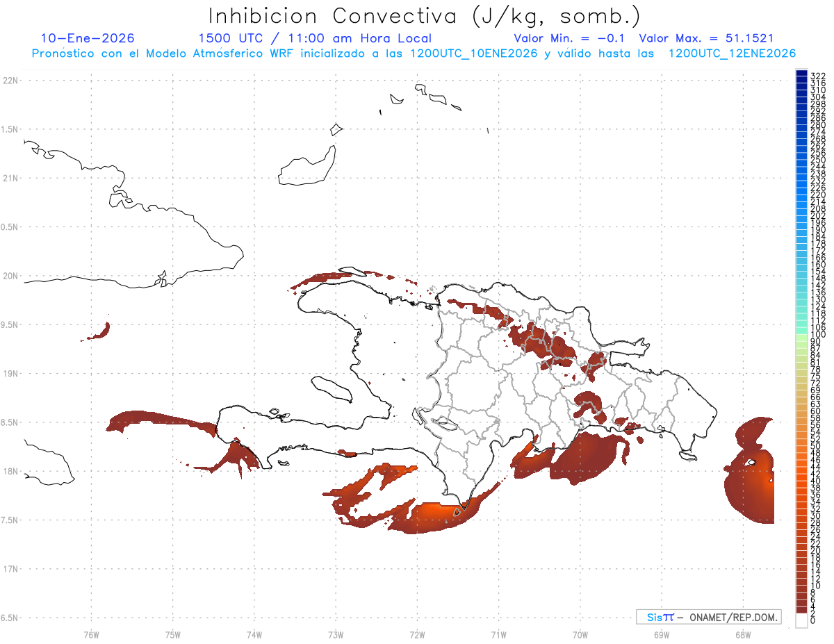The width and height of the screenshot is (834, 644).
Task: Click the 20N latitude axis label
Action: 11,276
